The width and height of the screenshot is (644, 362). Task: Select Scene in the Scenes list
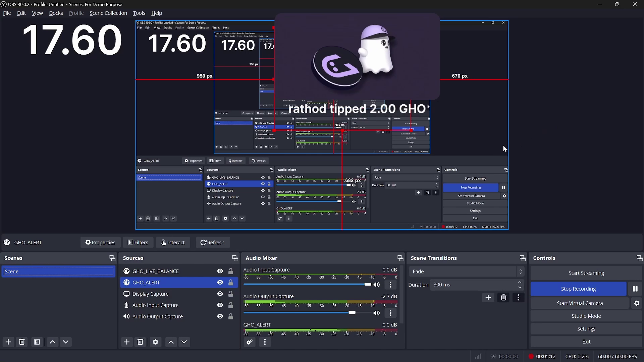click(x=58, y=271)
